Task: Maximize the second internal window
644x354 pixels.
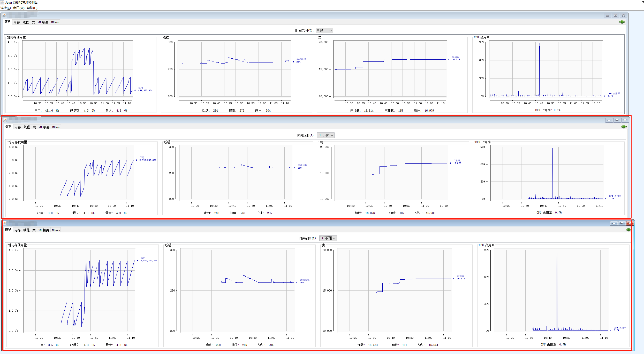Action: tap(617, 120)
